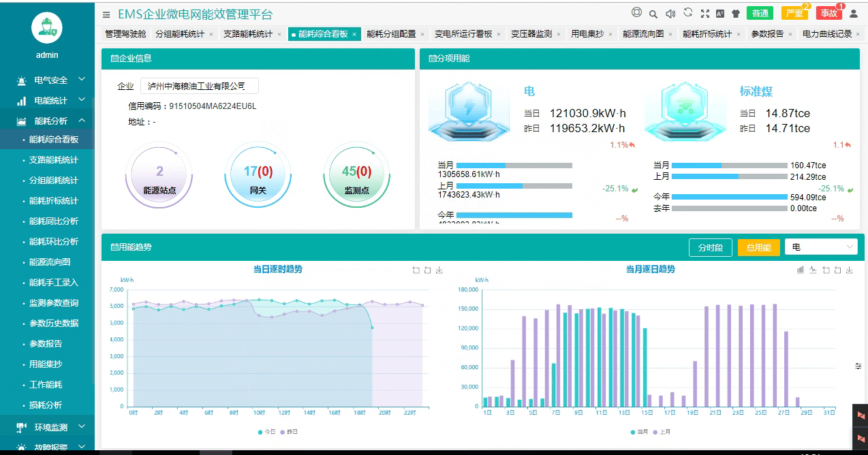Switch to the 变压器监测 tab
The height and width of the screenshot is (455, 868).
click(x=531, y=34)
